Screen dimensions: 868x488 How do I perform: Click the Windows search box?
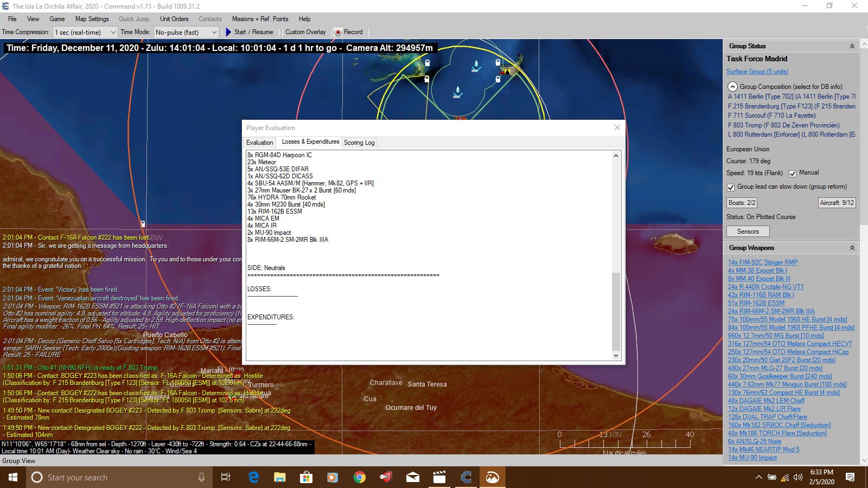pos(119,477)
